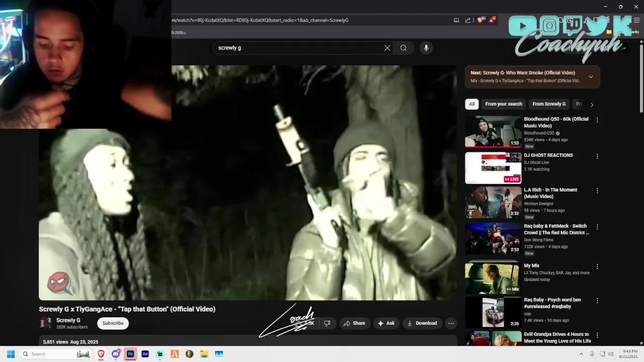The width and height of the screenshot is (644, 362).
Task: Open L.A Rich In The Moment thumbnail
Action: coord(493,203)
